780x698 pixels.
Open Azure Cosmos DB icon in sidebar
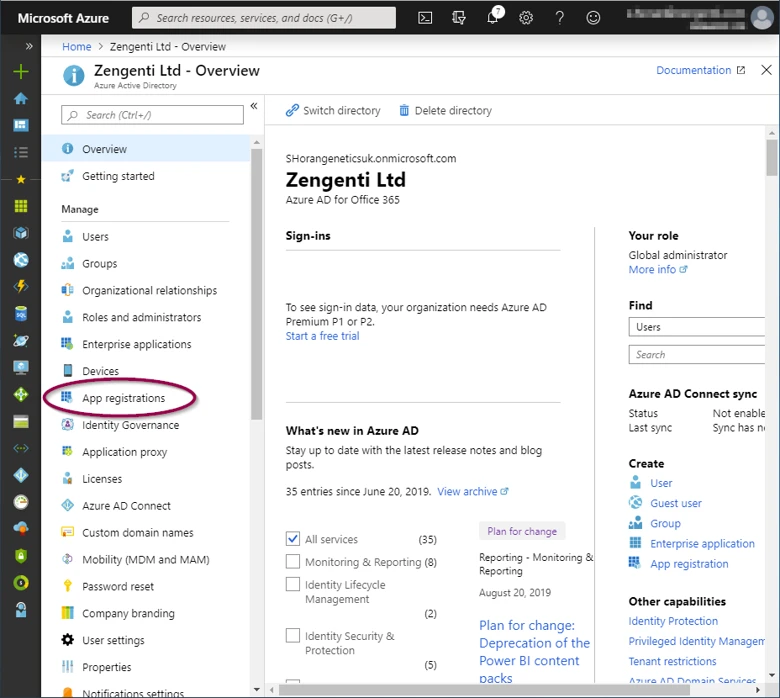(x=21, y=341)
